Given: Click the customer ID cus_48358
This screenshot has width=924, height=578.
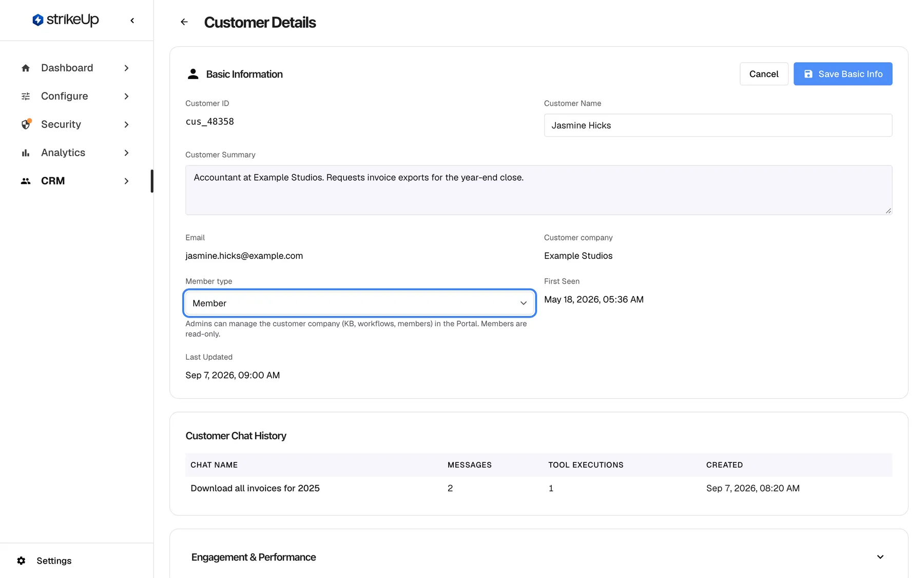Looking at the screenshot, I should (209, 121).
